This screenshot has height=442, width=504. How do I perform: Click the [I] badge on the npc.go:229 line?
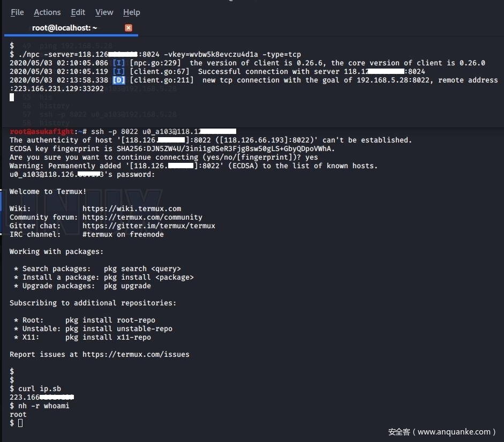pos(119,63)
